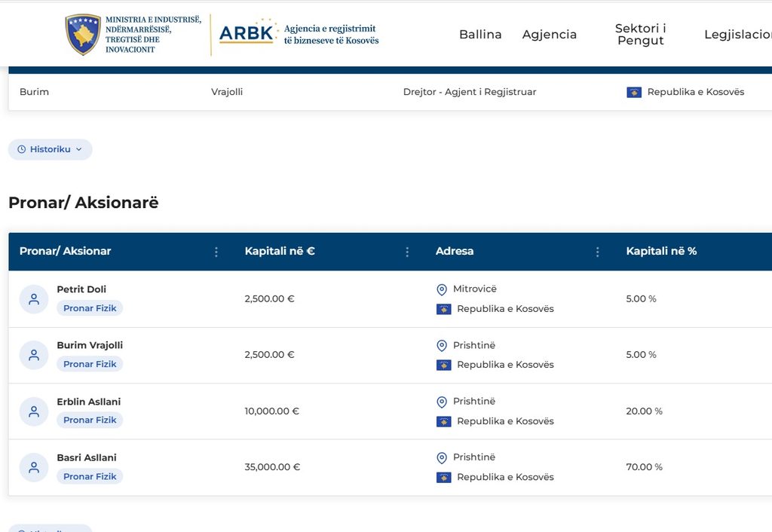This screenshot has height=532, width=772.
Task: Open Kapitali në € column options menu
Action: tap(407, 252)
